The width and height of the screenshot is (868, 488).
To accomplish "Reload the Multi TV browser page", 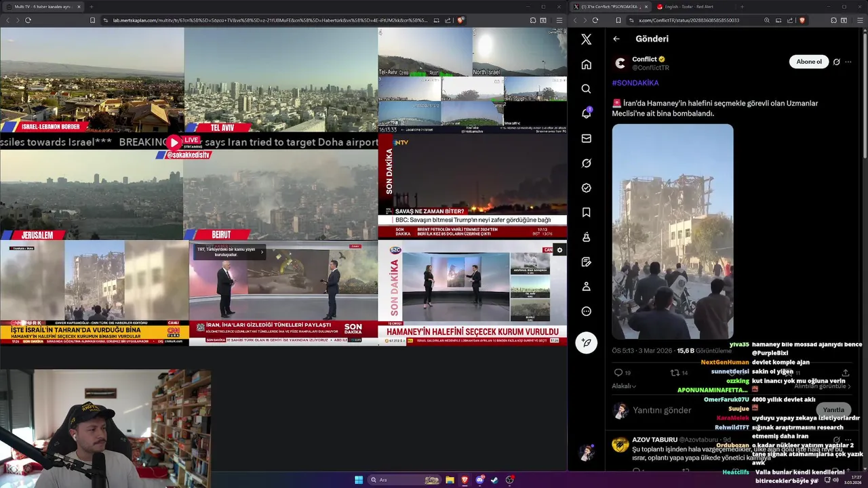I will [x=28, y=20].
